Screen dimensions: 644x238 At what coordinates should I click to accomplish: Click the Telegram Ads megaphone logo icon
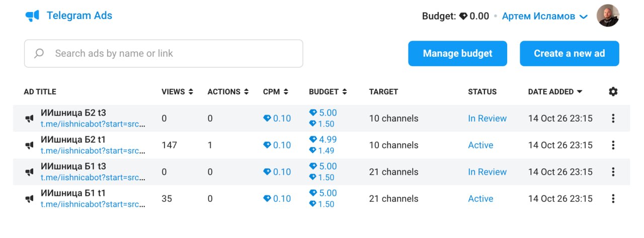click(x=32, y=16)
